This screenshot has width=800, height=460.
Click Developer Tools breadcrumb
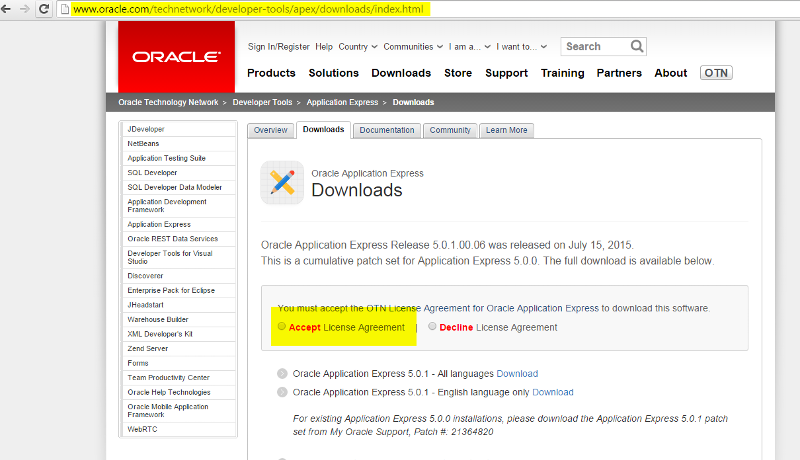tap(262, 102)
